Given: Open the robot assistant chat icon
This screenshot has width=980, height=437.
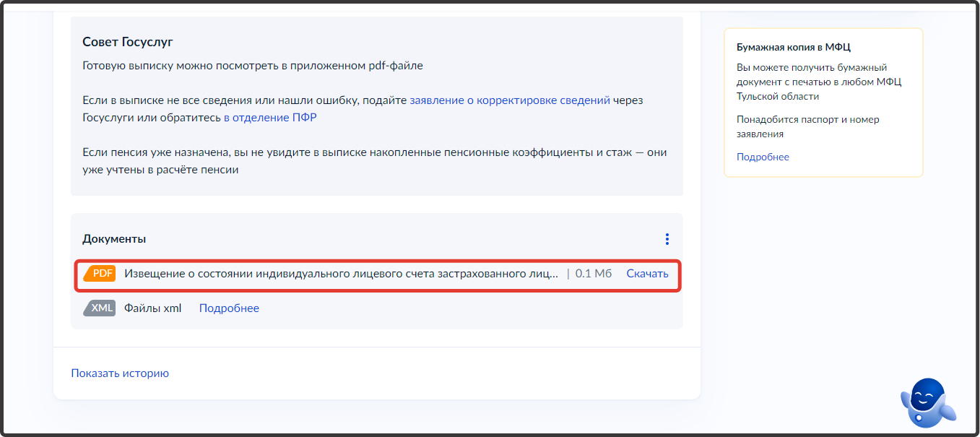Looking at the screenshot, I should (x=928, y=404).
